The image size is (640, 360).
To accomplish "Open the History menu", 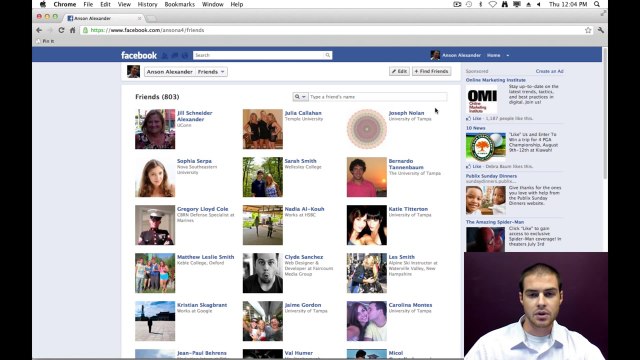I will coord(147,4).
